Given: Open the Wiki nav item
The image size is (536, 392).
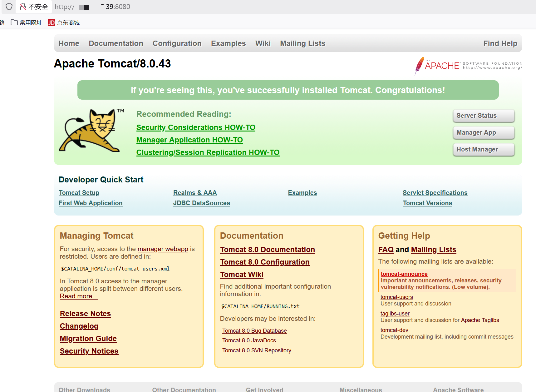Looking at the screenshot, I should click(x=263, y=43).
